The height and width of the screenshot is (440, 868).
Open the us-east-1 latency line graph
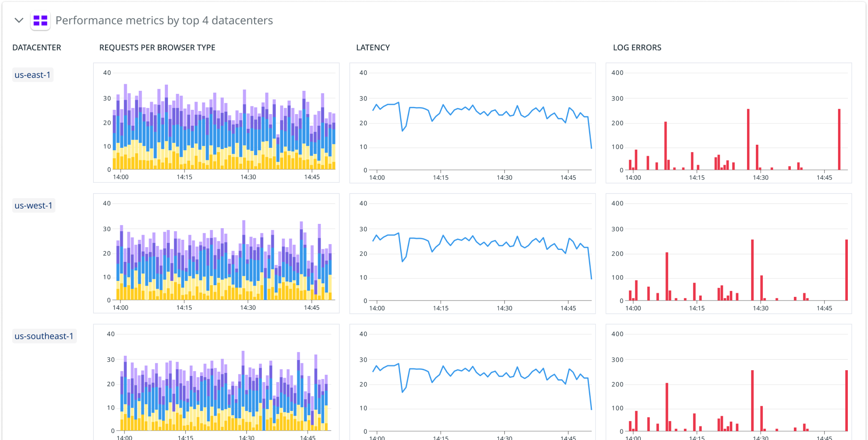(472, 123)
